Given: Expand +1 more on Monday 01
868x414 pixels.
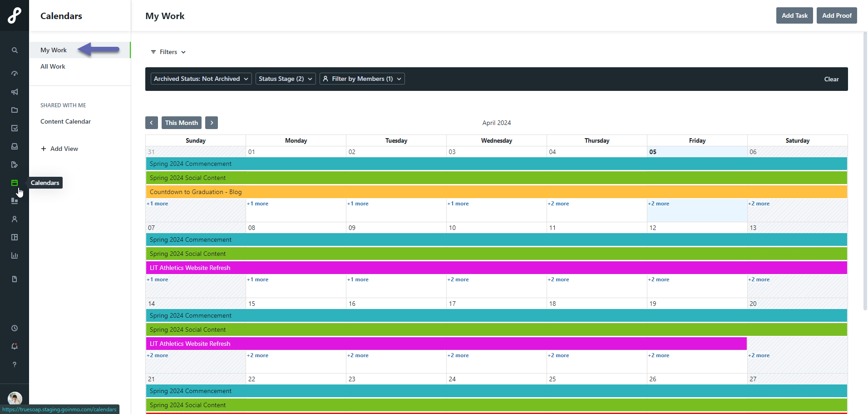Looking at the screenshot, I should point(258,204).
